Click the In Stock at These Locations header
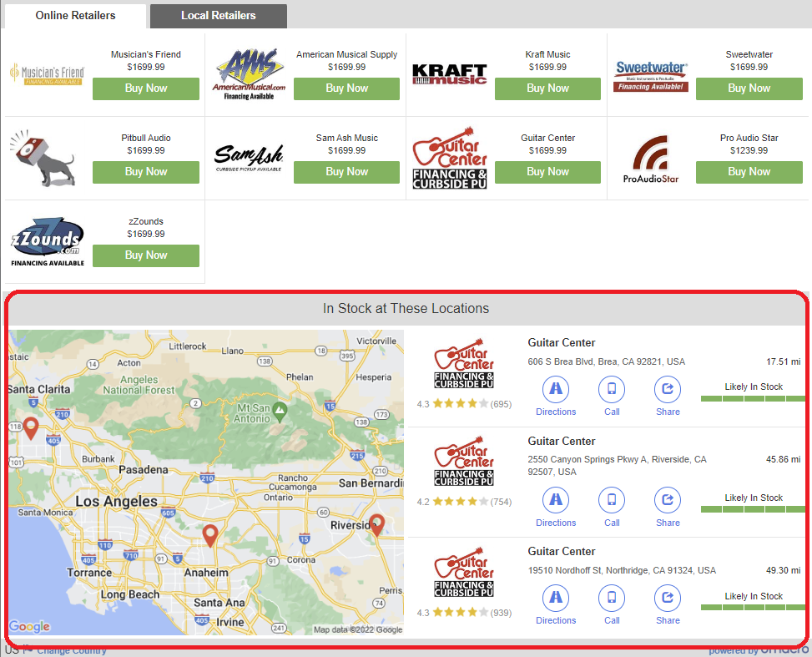Viewport: 812px width, 657px height. coord(406,309)
